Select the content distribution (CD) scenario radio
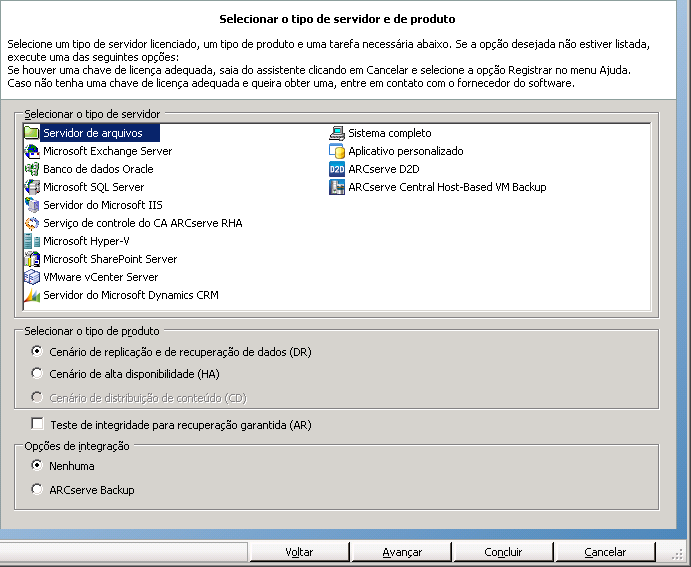Screen dimensions: 691x567 click(37, 397)
